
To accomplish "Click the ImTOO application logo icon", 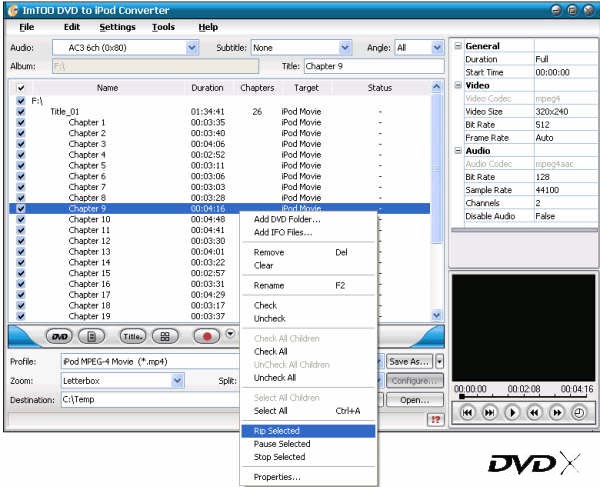I will coord(13,10).
